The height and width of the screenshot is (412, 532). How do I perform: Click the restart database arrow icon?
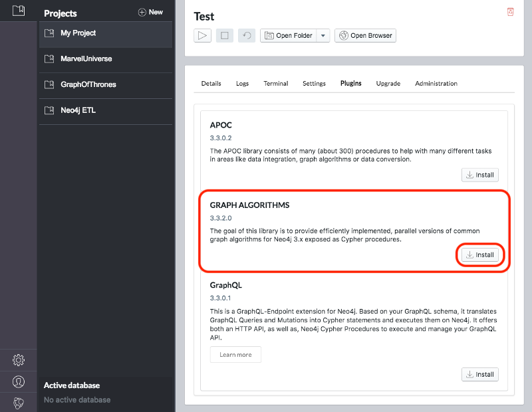[246, 36]
